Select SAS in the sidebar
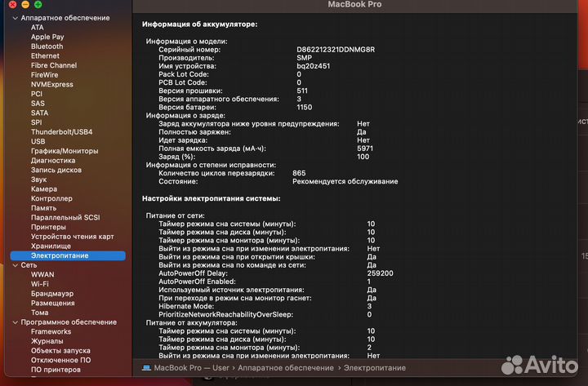The width and height of the screenshot is (588, 386). pyautogui.click(x=38, y=104)
